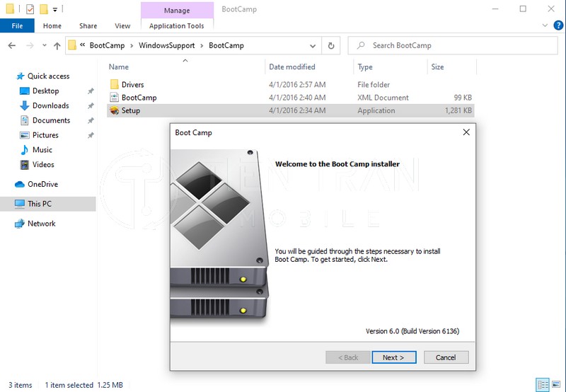Switch to the Home ribbon tab

(52, 25)
